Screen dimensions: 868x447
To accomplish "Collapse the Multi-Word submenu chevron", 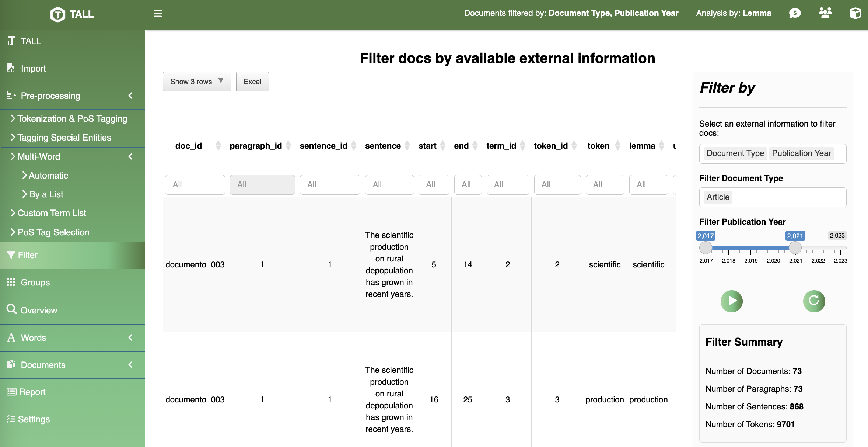I will tap(130, 156).
